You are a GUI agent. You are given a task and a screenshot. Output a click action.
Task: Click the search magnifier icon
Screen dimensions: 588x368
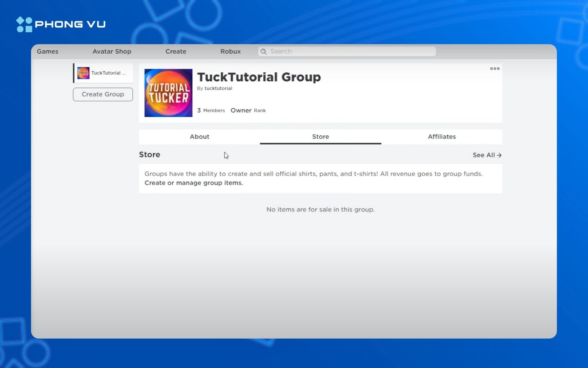tap(264, 52)
